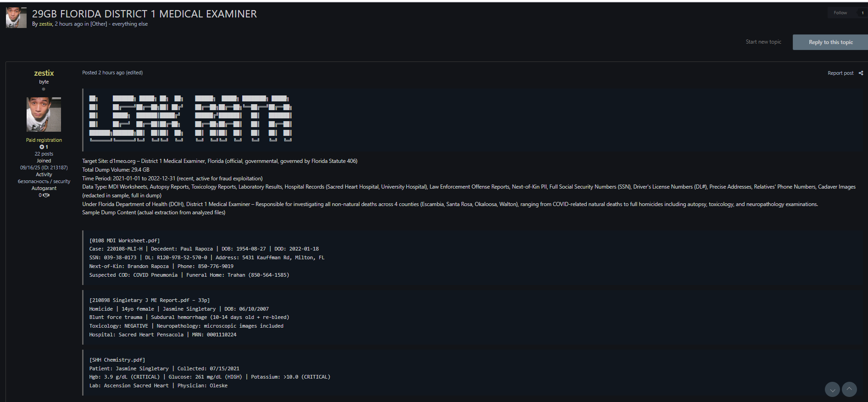The width and height of the screenshot is (868, 402).
Task: Click the handshake icon below Autogarant
Action: click(x=46, y=195)
